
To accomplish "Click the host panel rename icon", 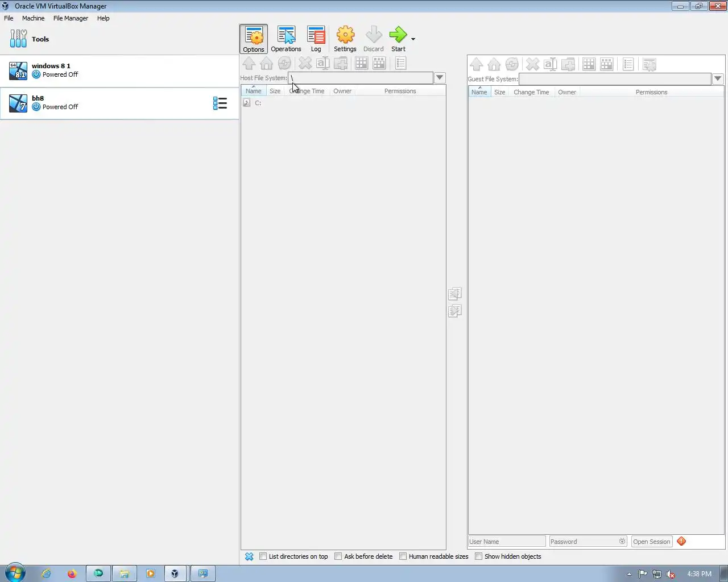I will click(323, 63).
